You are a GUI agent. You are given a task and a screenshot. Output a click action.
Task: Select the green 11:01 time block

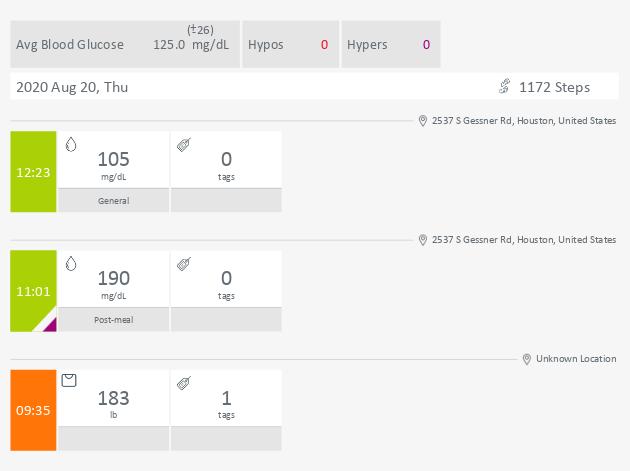33,291
